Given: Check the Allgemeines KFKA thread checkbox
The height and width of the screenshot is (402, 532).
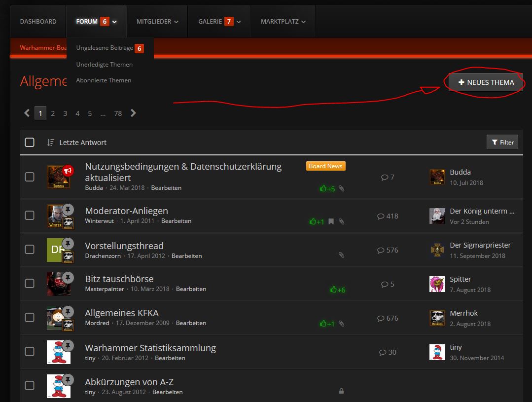Looking at the screenshot, I should click(30, 317).
